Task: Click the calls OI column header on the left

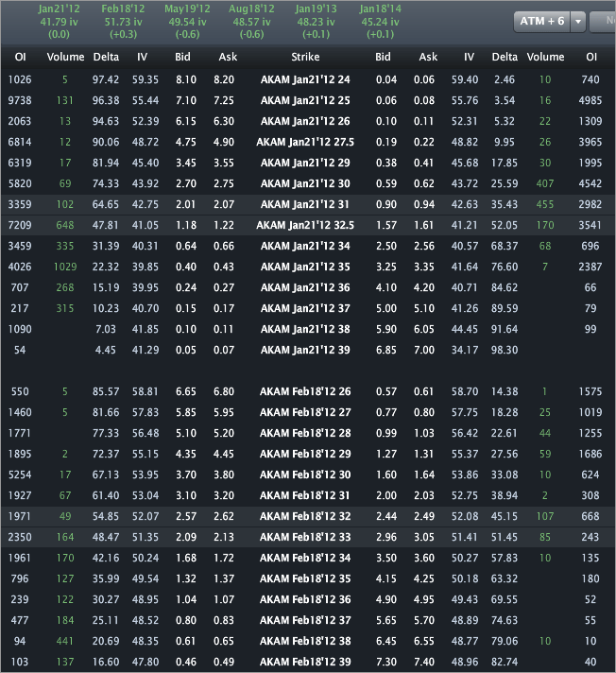Action: coord(20,57)
